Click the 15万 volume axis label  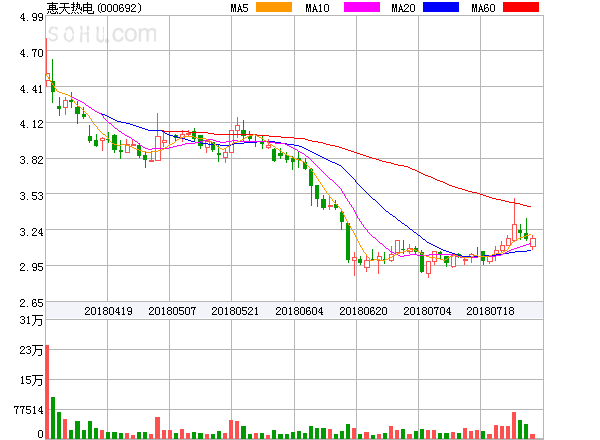coord(31,380)
